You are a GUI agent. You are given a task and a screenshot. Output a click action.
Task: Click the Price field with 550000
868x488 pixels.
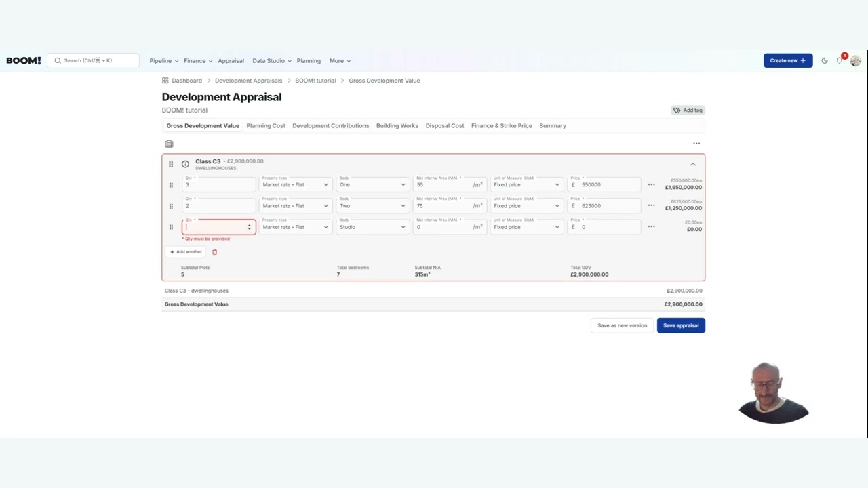(604, 184)
